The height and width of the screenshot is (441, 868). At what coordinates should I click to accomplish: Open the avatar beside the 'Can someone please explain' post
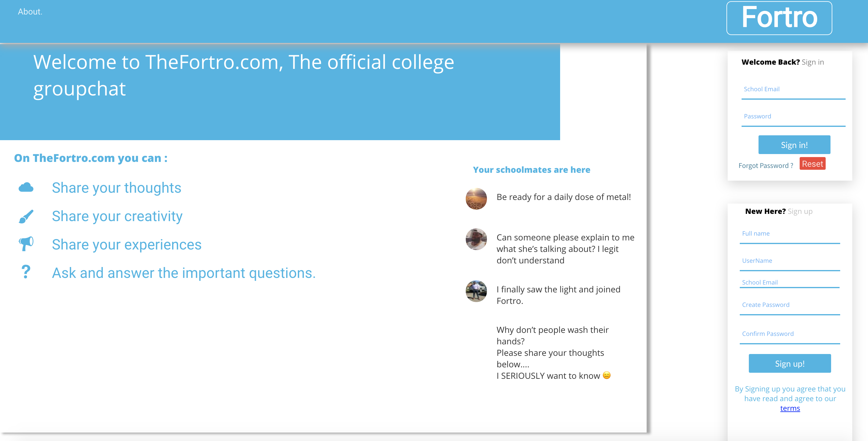tap(476, 239)
